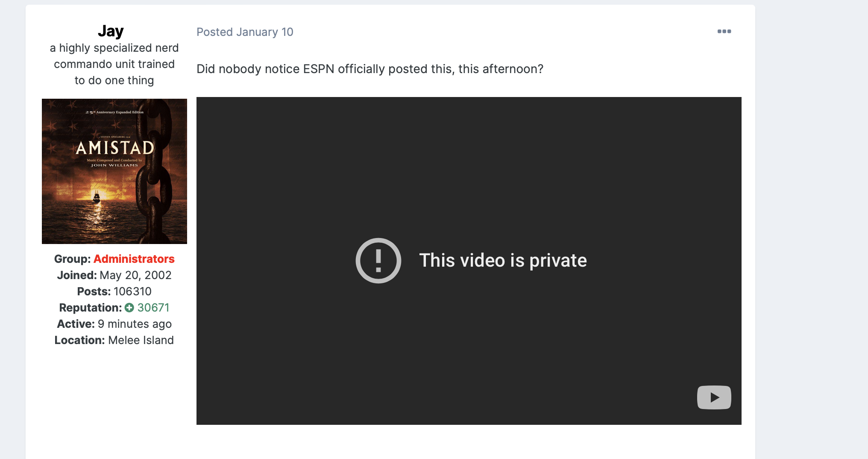Click the reputation score 30671
Viewport: 868px width, 459px height.
tap(153, 308)
